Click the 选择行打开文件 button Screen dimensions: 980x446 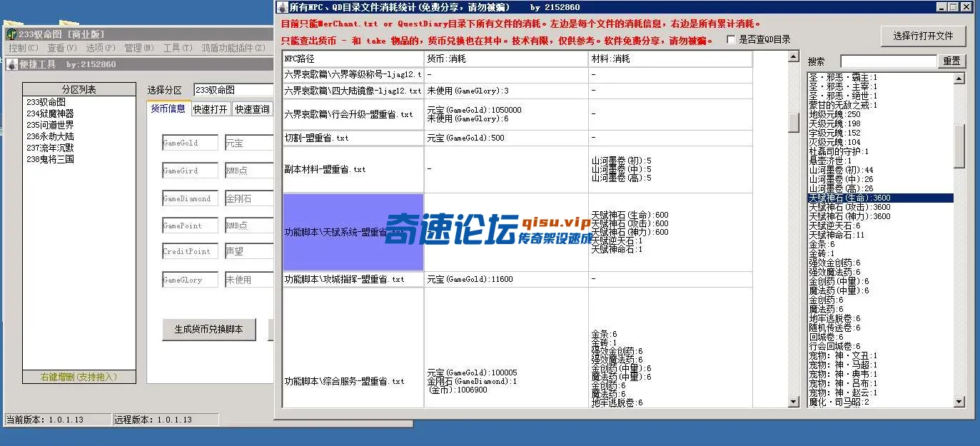(x=923, y=35)
